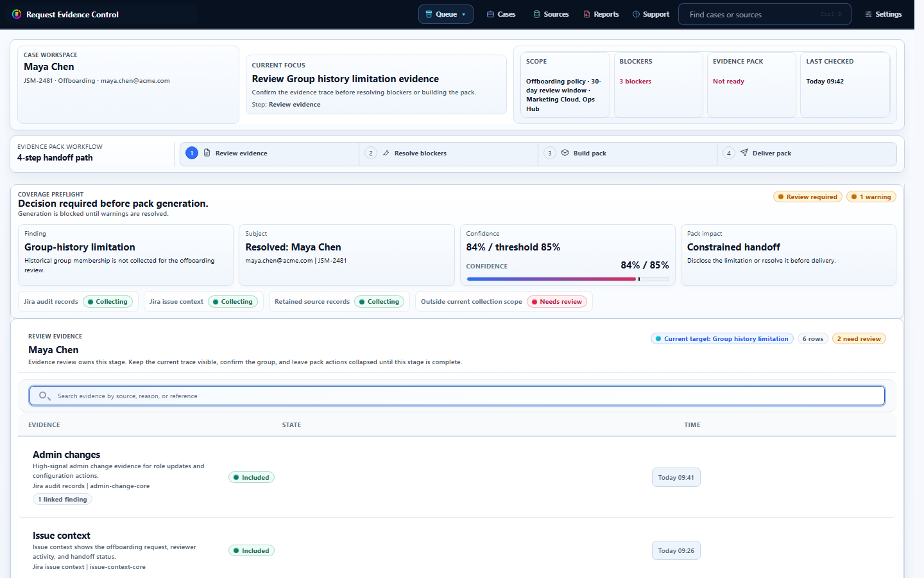924x578 pixels.
Task: Click Included state for Issue context
Action: [x=252, y=551]
